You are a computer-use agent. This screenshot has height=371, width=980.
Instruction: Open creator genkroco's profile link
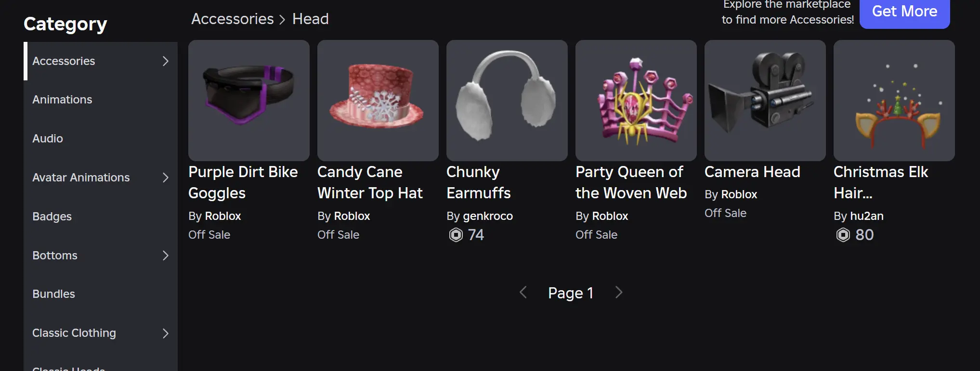coord(487,216)
